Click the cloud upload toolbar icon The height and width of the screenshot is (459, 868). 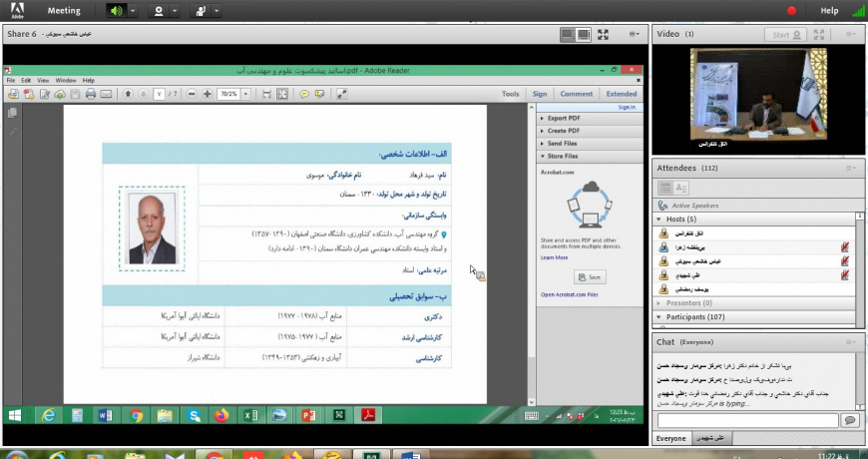point(60,94)
